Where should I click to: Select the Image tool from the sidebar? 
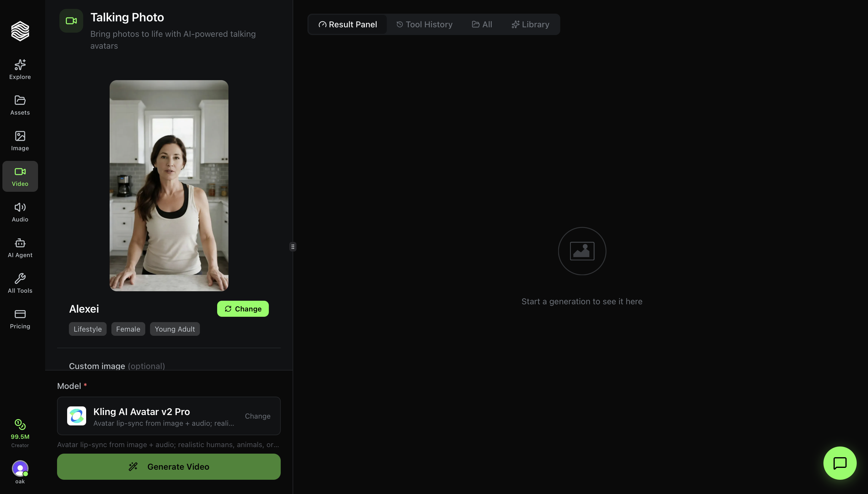(x=19, y=140)
